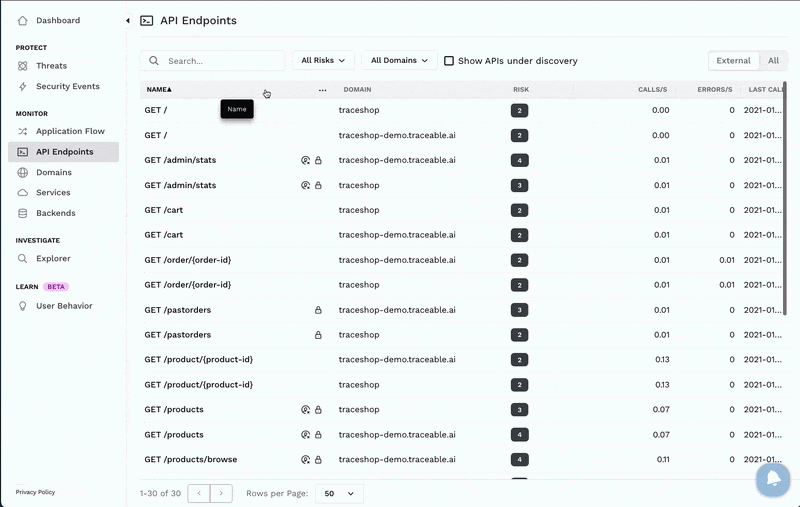Click the Threats icon in sidebar

23,66
